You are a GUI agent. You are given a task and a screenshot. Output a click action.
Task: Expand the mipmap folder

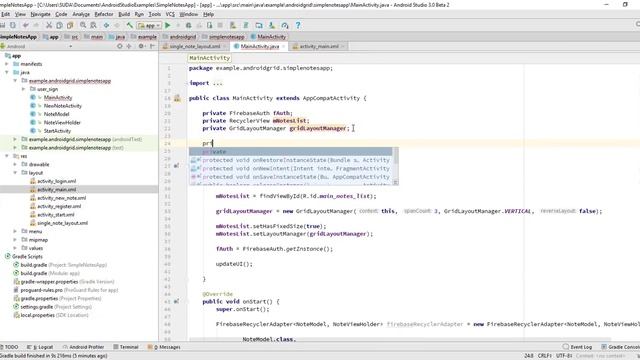tap(15, 240)
